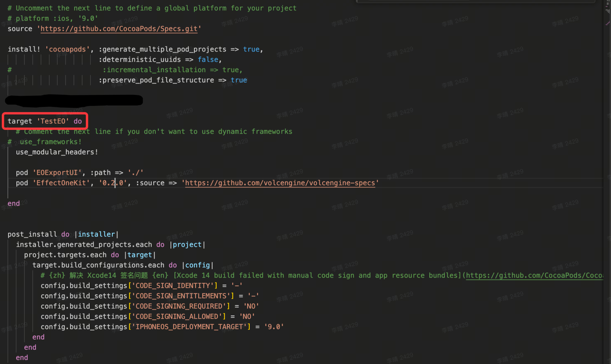Image resolution: width=611 pixels, height=364 pixels.
Task: Click 'true' after preserve_pod_file_structure
Action: [239, 80]
